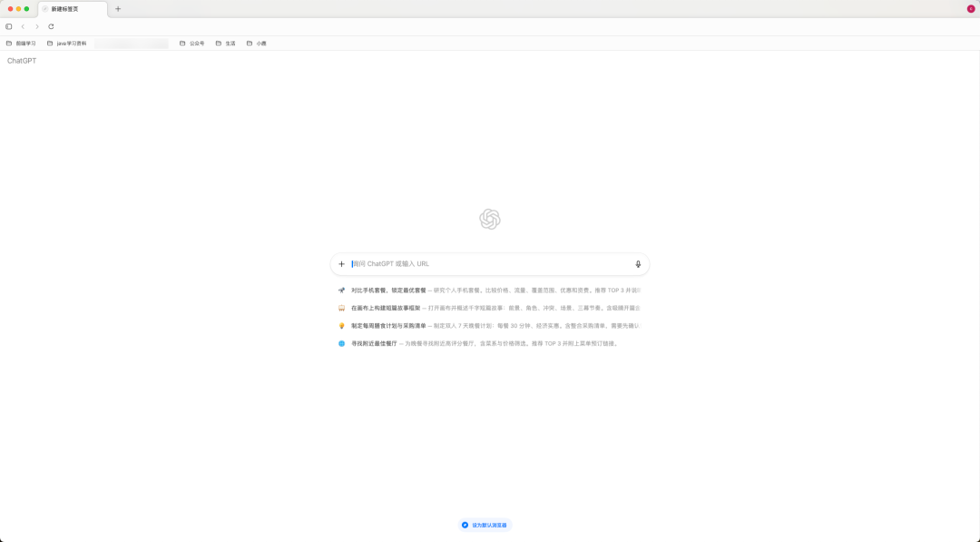Choose suggestion 制定每周膳食计划与采购清单
Viewport: 980px width, 542px height.
pyautogui.click(x=489, y=326)
